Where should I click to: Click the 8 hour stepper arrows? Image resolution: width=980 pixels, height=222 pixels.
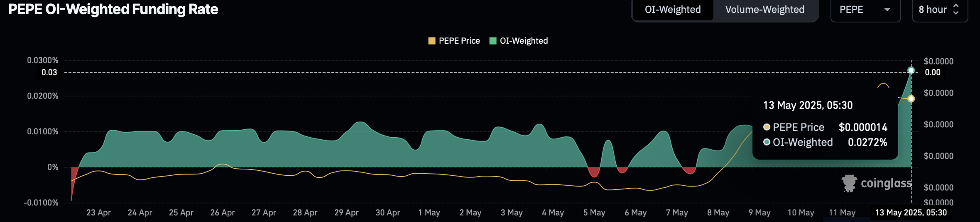956,10
